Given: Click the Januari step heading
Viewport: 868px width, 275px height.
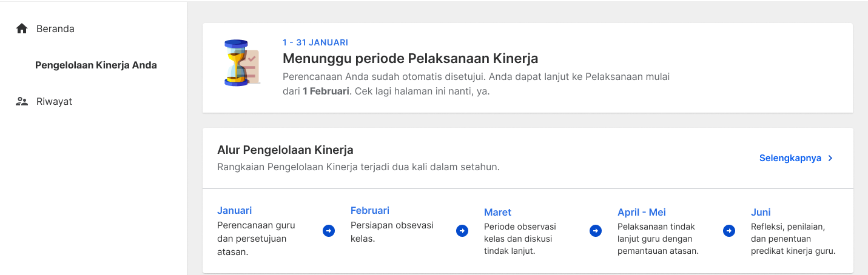Looking at the screenshot, I should point(234,211).
